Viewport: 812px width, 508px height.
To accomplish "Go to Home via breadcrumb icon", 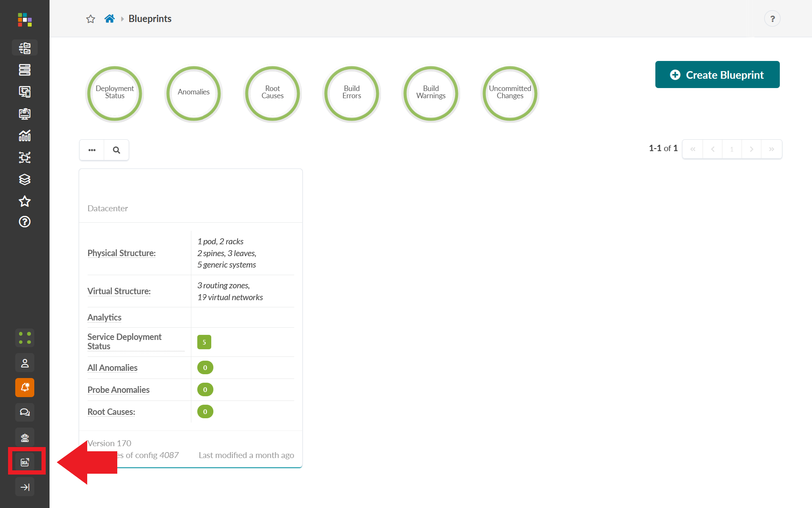I will (x=110, y=19).
